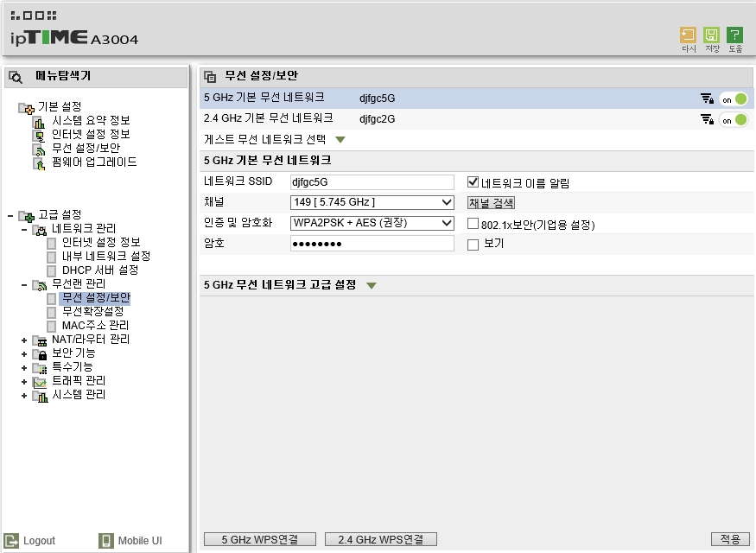The image size is (756, 553).
Task: Click the Logout link
Action: click(39, 541)
